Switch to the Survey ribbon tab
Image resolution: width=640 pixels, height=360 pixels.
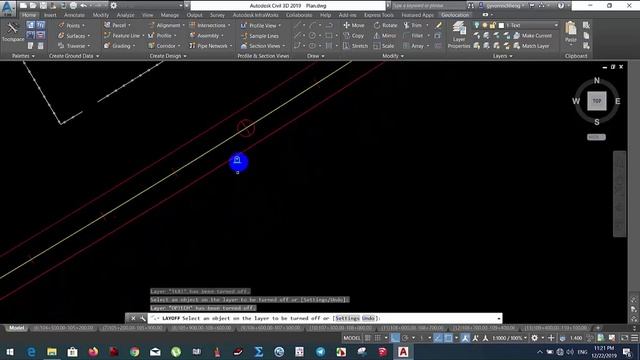pyautogui.click(x=217, y=15)
